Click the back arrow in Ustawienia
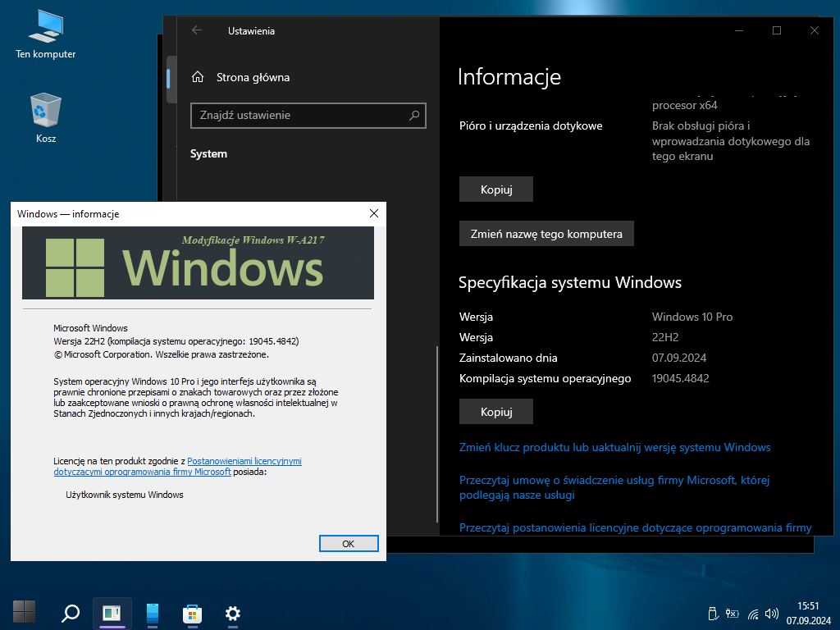Image resolution: width=840 pixels, height=630 pixels. [x=197, y=30]
